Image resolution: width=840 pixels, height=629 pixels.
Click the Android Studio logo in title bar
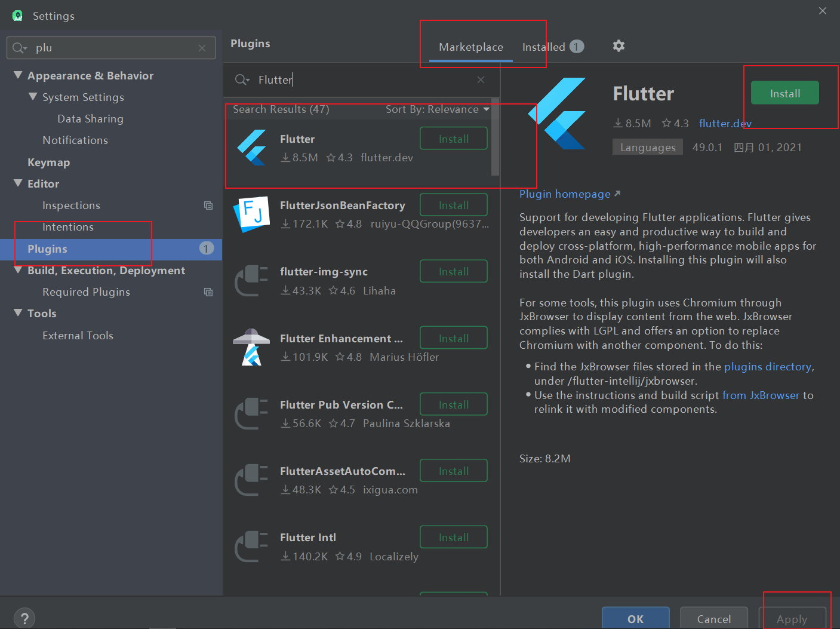pyautogui.click(x=17, y=16)
